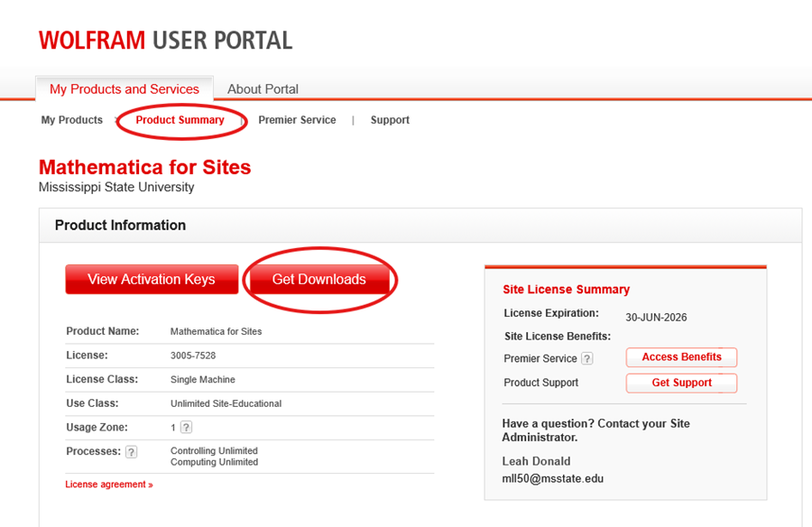This screenshot has width=812, height=527.
Task: Click the Mathematica for Sites heading
Action: coord(145,167)
